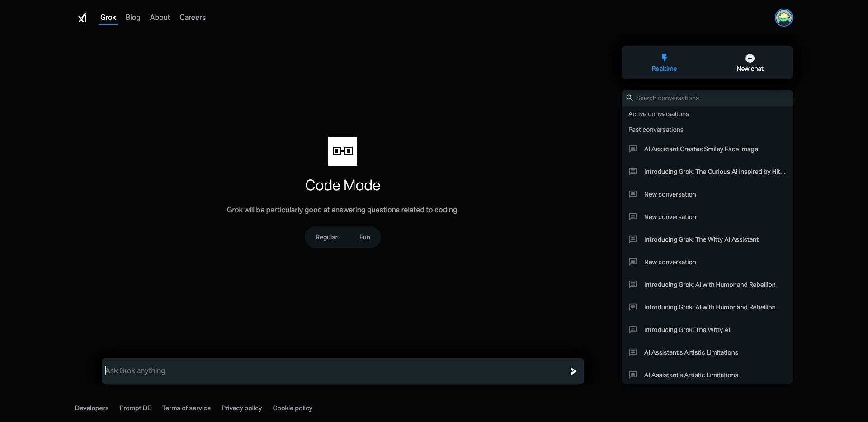View the Privacy policy
Viewport: 868px width, 422px height.
(x=241, y=408)
